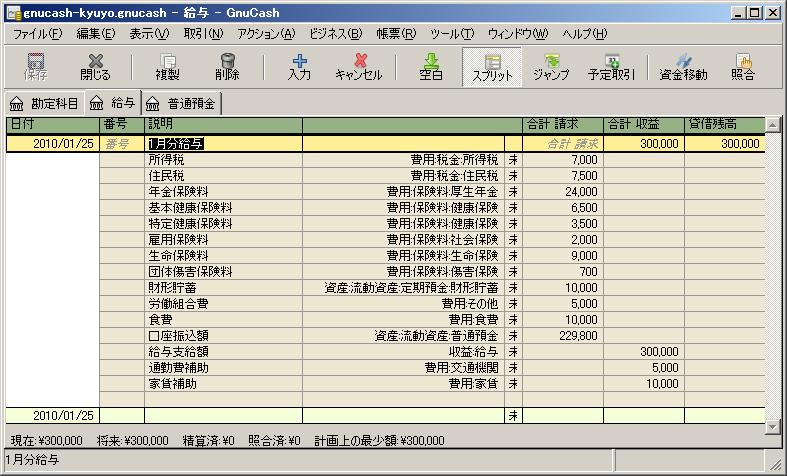Open the ビジネス(B) menu

(x=336, y=33)
